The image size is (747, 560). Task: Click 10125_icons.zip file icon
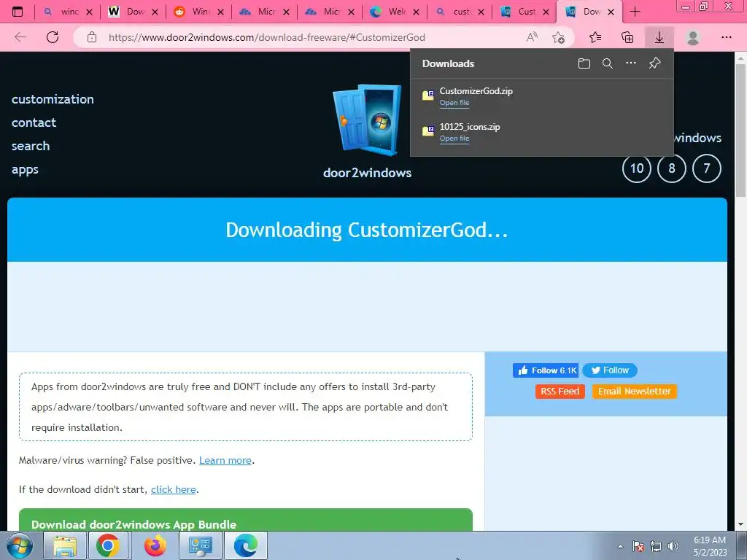tap(427, 131)
